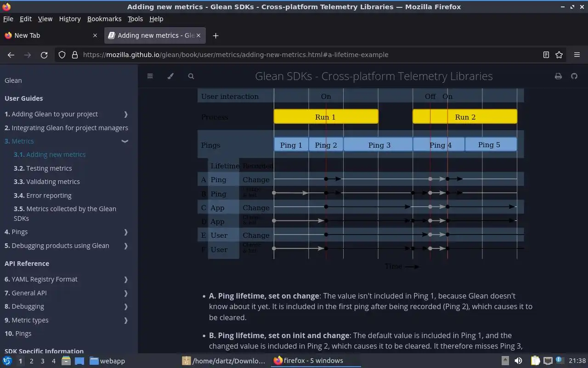This screenshot has height=368, width=588.
Task: Click the network connection tray icon
Action: click(548, 361)
